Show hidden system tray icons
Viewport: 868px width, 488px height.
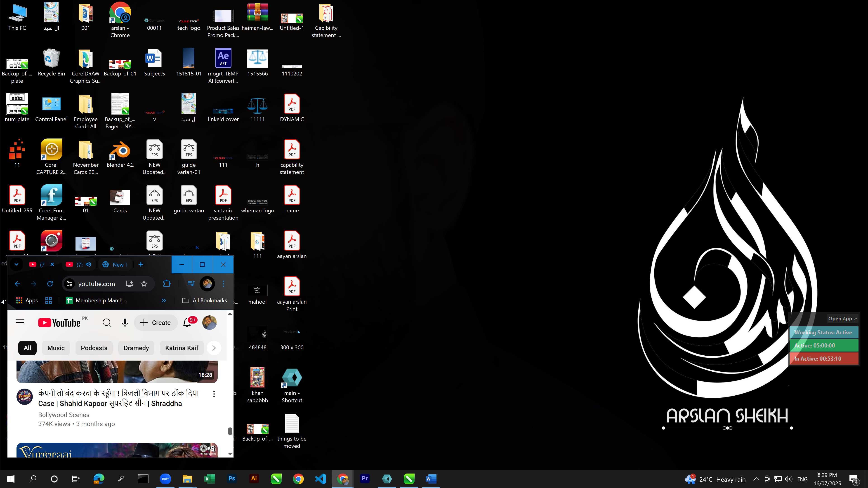click(x=756, y=479)
